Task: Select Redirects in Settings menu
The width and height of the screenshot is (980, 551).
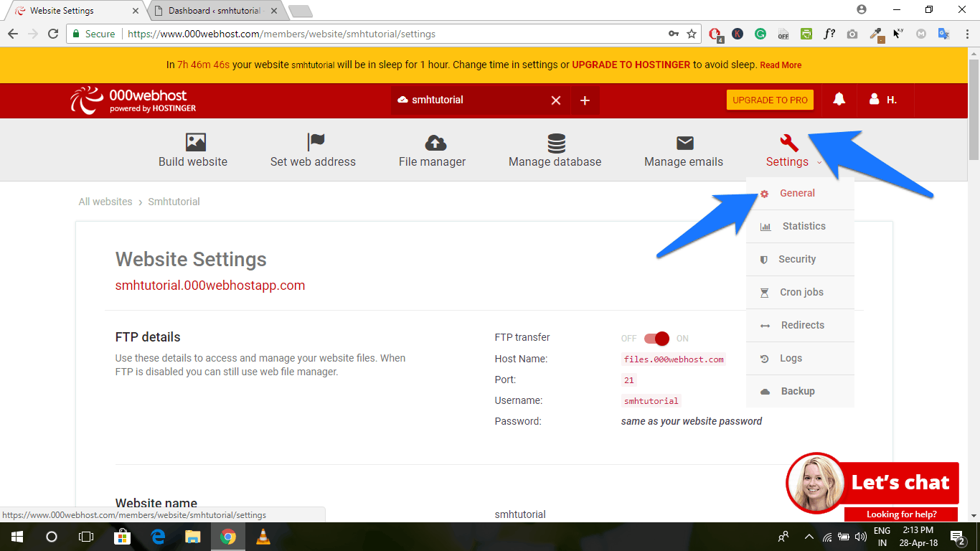Action: pyautogui.click(x=800, y=325)
